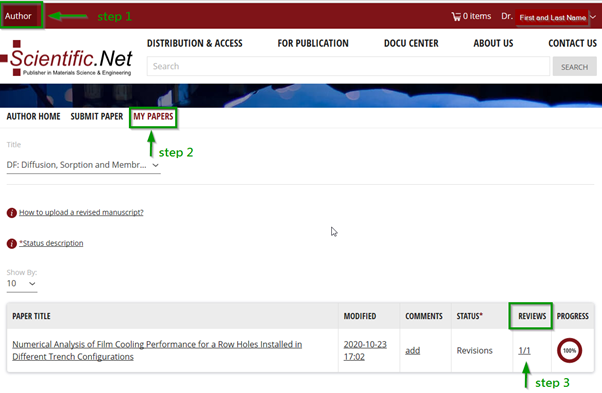Click the add comments link
602x393 pixels.
[x=413, y=351]
